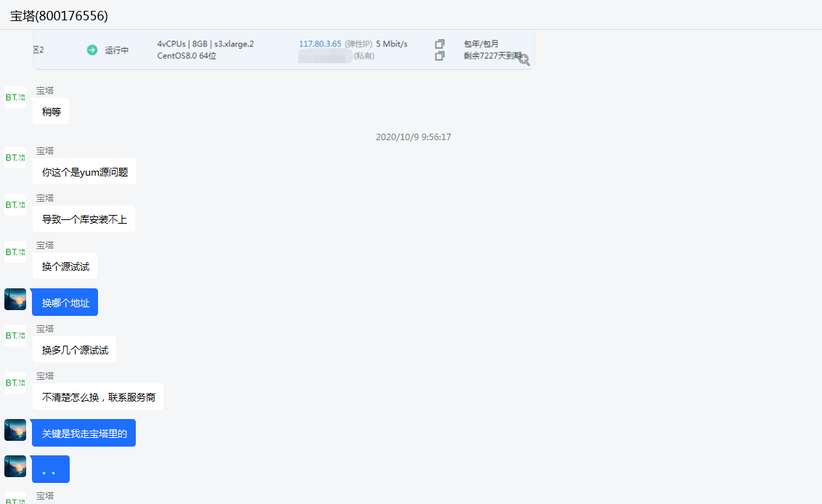The width and height of the screenshot is (822, 504).
Task: Click the user avatar beside '关键是我走宝塔里的'
Action: pos(15,430)
